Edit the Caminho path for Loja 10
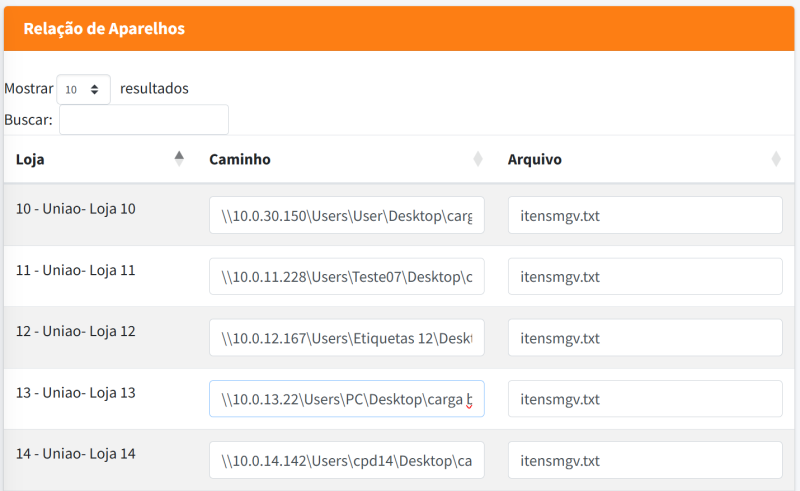 pos(346,215)
